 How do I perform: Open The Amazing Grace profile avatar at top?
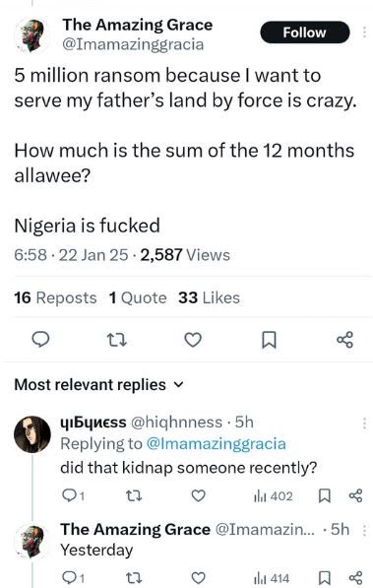pyautogui.click(x=32, y=35)
